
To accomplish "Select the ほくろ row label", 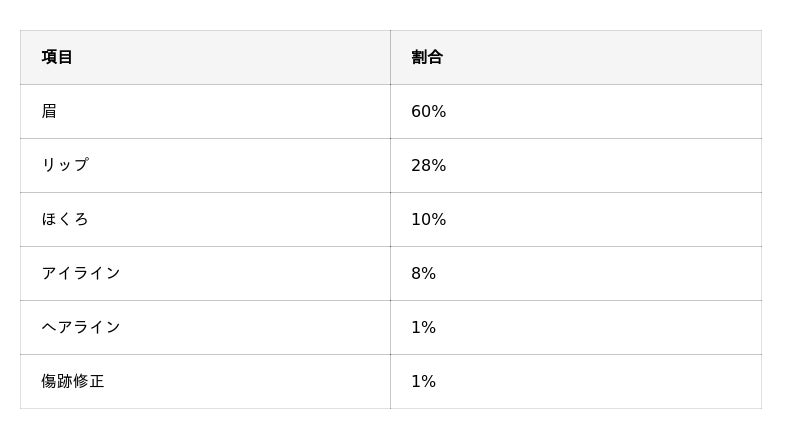I will click(x=65, y=219).
